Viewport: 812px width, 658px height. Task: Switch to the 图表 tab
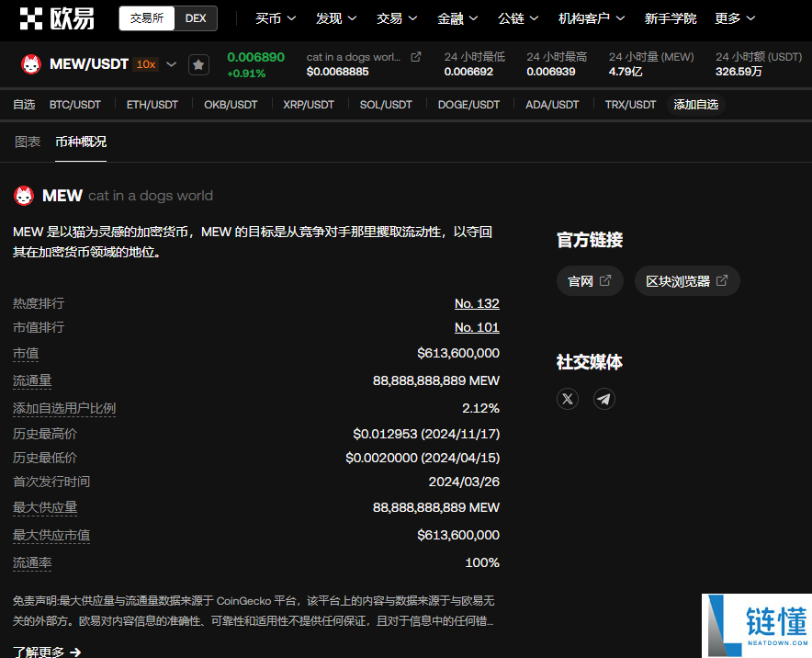point(28,142)
